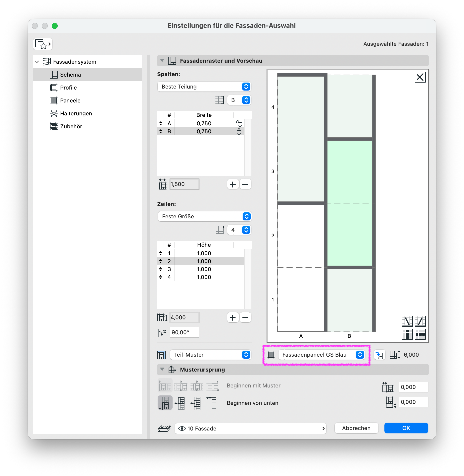This screenshot has height=476, width=464.
Task: Open the Teil-Muster pattern dropdown
Action: coord(210,355)
